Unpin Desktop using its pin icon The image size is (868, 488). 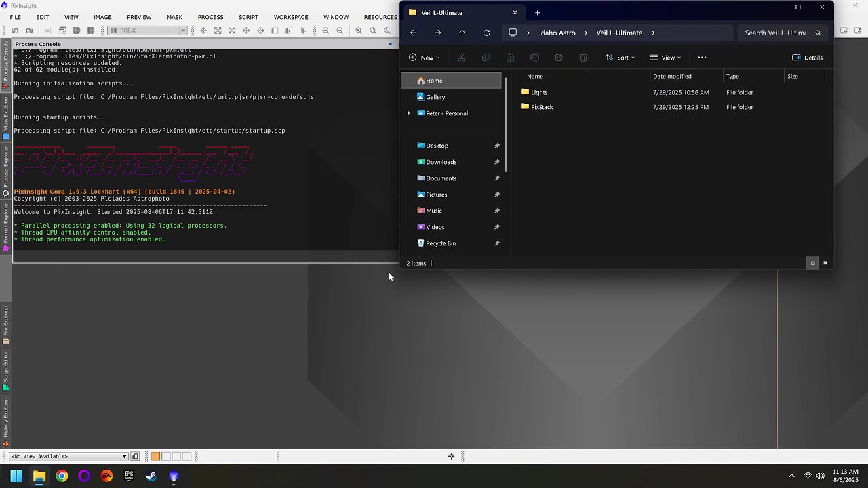(496, 146)
